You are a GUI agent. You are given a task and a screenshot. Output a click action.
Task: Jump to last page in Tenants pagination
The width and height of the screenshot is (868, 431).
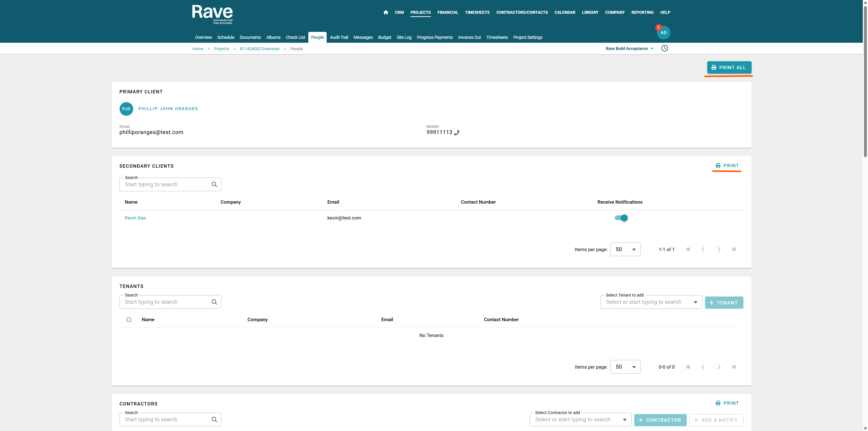click(734, 367)
